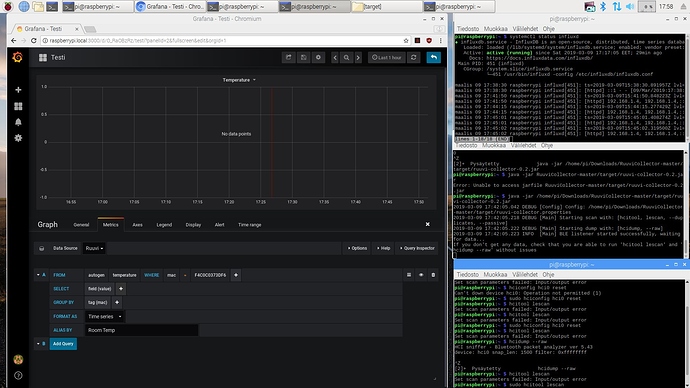Image resolution: width=690 pixels, height=388 pixels.
Task: Open the Chromium three-dot menu
Action: pos(440,40)
